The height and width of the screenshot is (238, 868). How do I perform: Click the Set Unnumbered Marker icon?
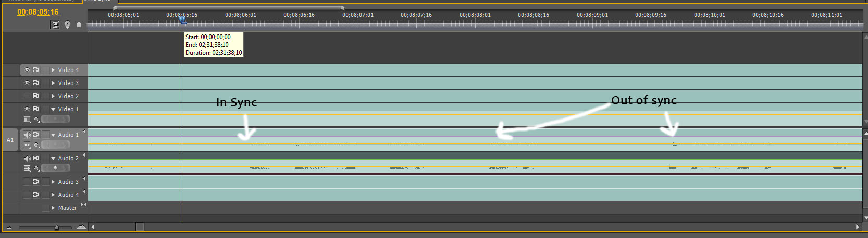[79, 25]
